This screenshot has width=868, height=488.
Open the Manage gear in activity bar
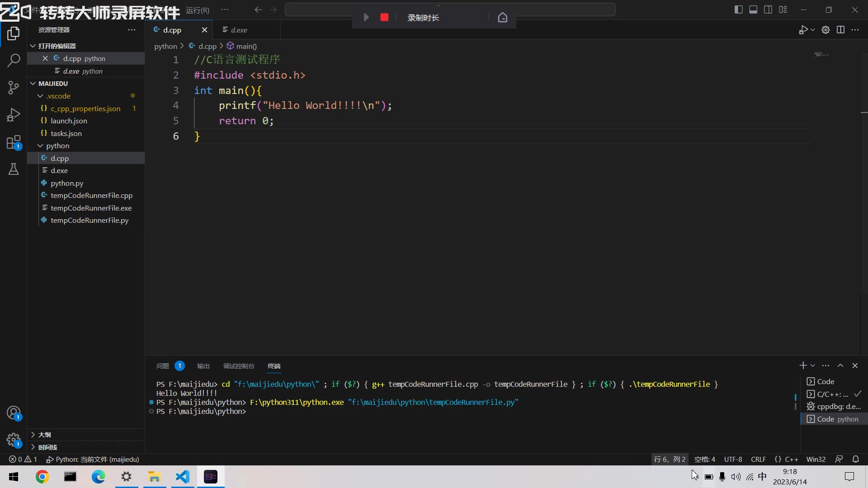point(14,439)
